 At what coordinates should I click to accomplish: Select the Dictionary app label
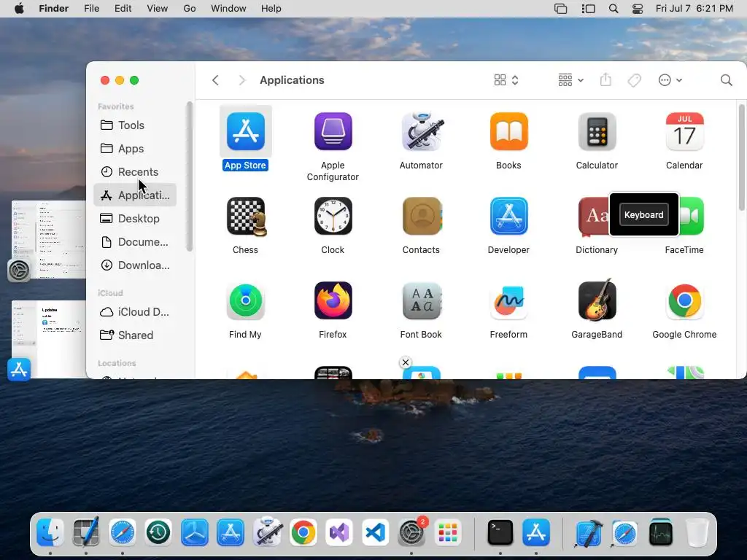597,249
